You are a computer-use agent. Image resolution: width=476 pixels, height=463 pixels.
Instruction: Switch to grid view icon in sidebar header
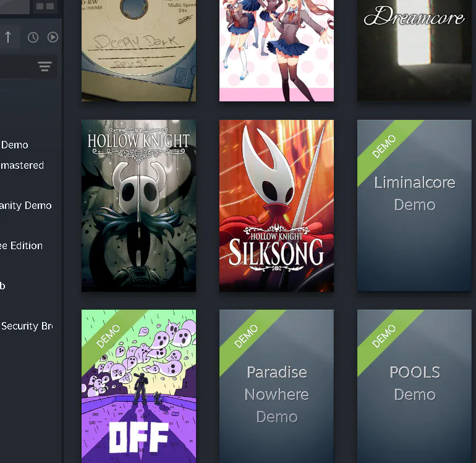tap(45, 6)
